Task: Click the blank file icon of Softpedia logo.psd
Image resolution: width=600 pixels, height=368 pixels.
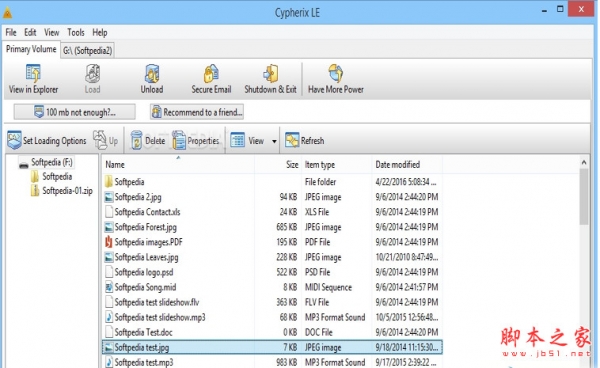Action: [109, 272]
